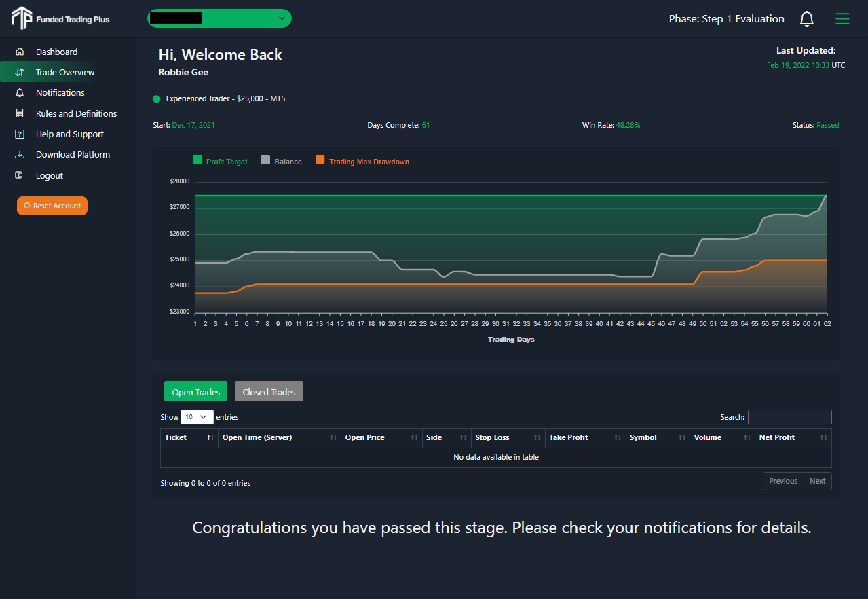Click the green account status dot
Viewport: 868px width, 599px height.
pyautogui.click(x=157, y=99)
